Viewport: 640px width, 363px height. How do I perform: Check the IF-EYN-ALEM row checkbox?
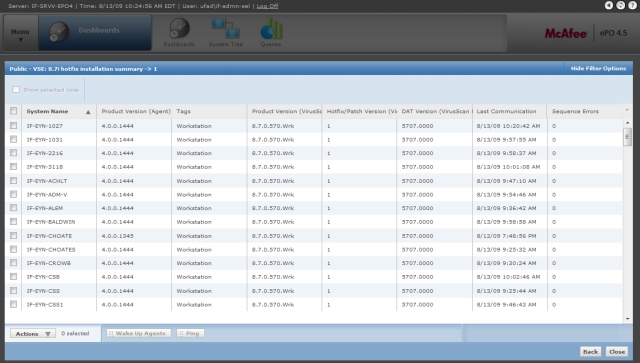pyautogui.click(x=13, y=208)
